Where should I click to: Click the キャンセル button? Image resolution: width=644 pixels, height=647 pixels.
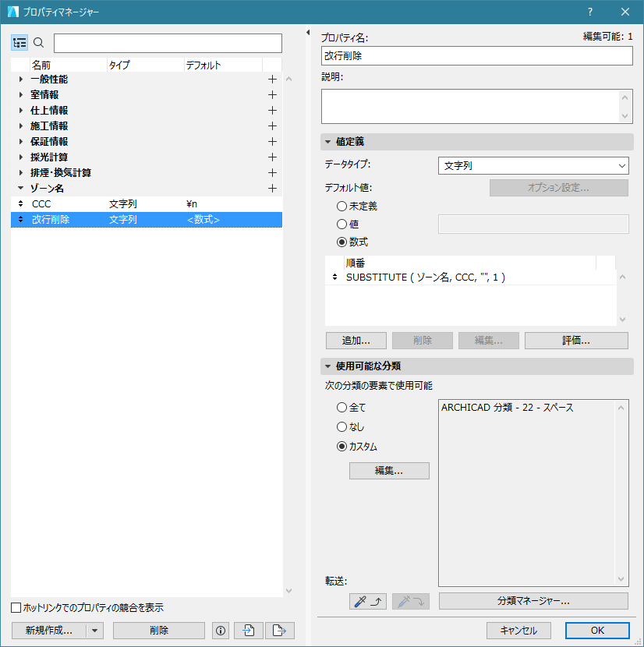518,631
